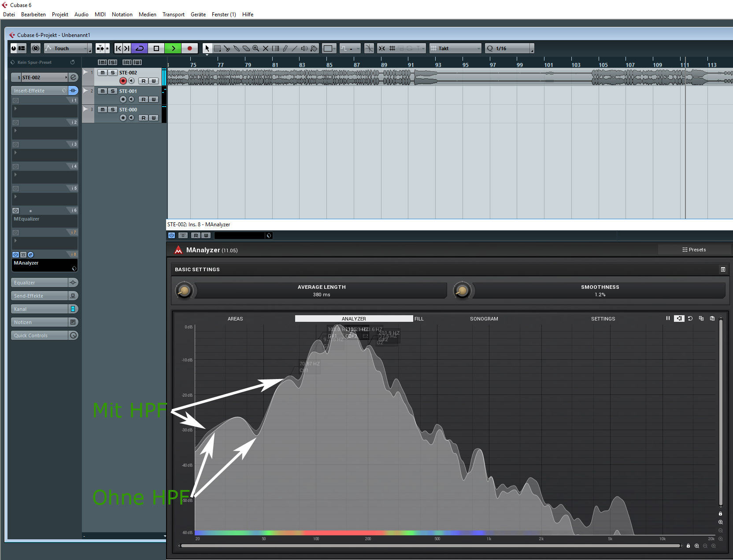Open the MAnalyzer insert editor icon
Screen dimensions: 733x560
click(30, 254)
